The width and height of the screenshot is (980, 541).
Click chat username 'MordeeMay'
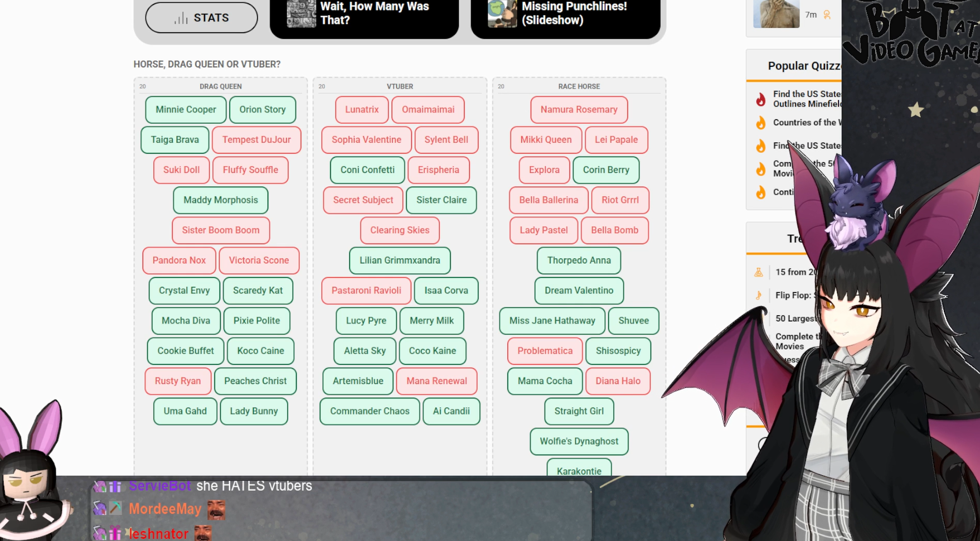[x=165, y=509]
